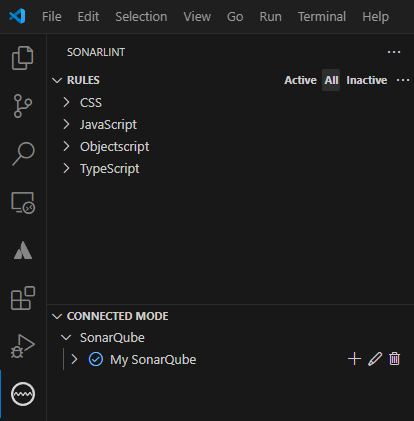This screenshot has width=414, height=421.
Task: Open the Extensions view icon
Action: click(x=23, y=298)
